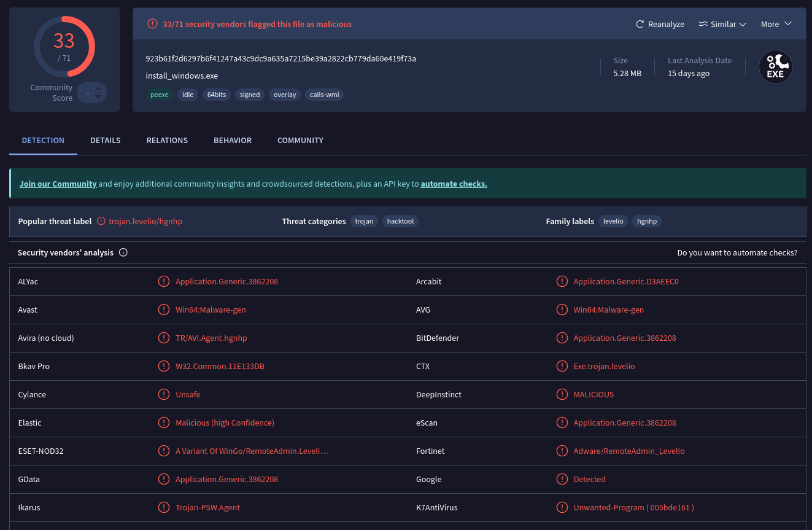Click the community score downvote arrow
The image size is (812, 530).
coord(98,97)
